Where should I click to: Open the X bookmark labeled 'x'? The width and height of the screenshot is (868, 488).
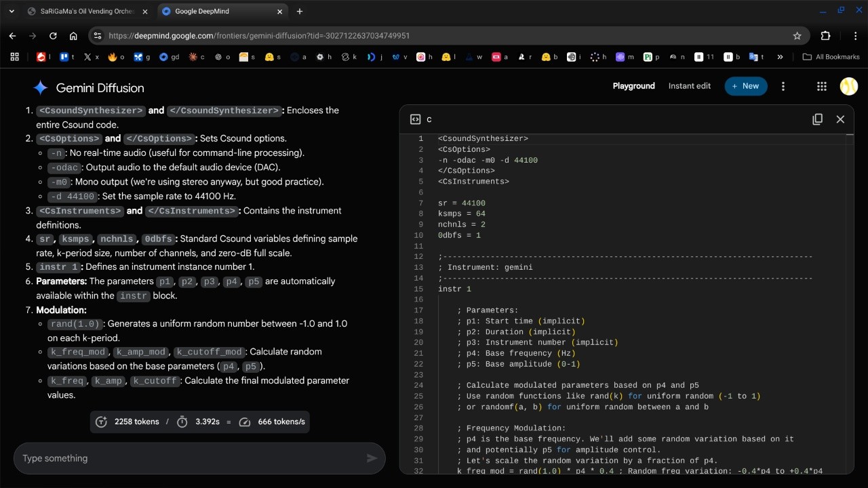(x=92, y=57)
